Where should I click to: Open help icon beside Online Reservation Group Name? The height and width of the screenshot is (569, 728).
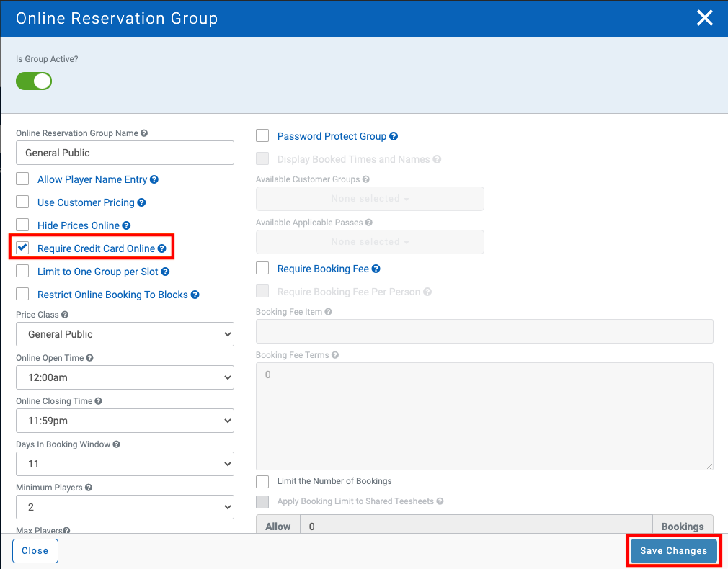[144, 133]
